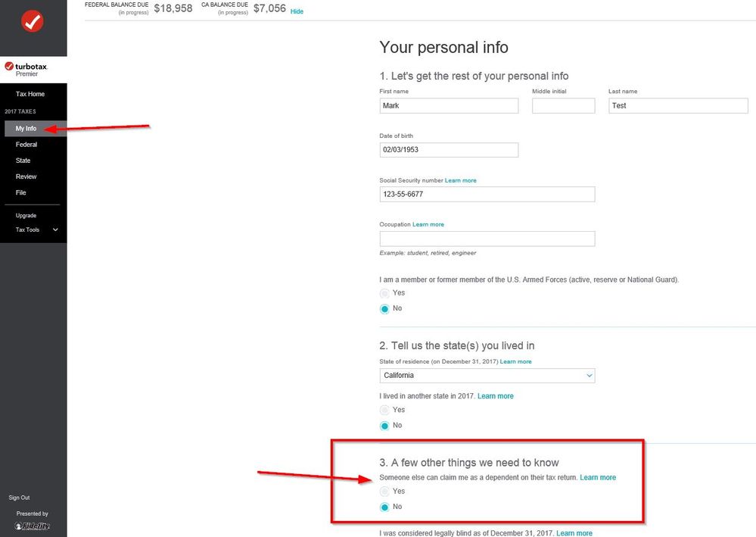This screenshot has height=537, width=756.
Task: Select Yes for claimed as dependent
Action: point(384,492)
